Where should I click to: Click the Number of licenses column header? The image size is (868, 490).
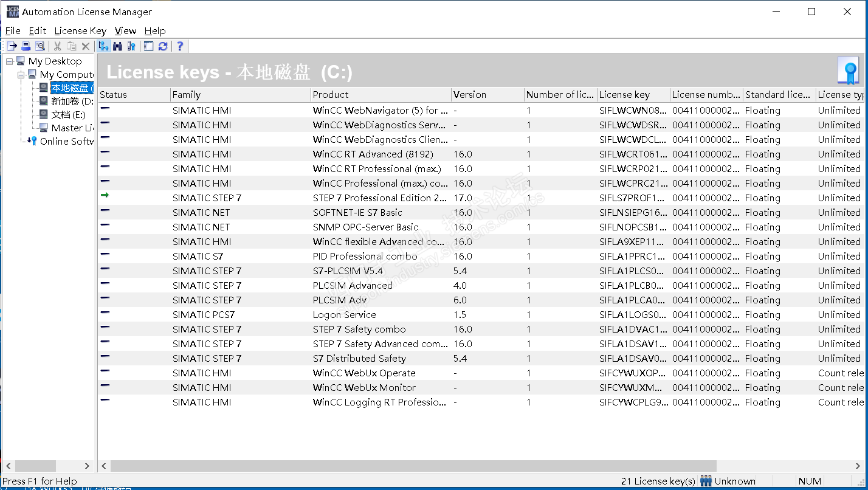click(561, 95)
